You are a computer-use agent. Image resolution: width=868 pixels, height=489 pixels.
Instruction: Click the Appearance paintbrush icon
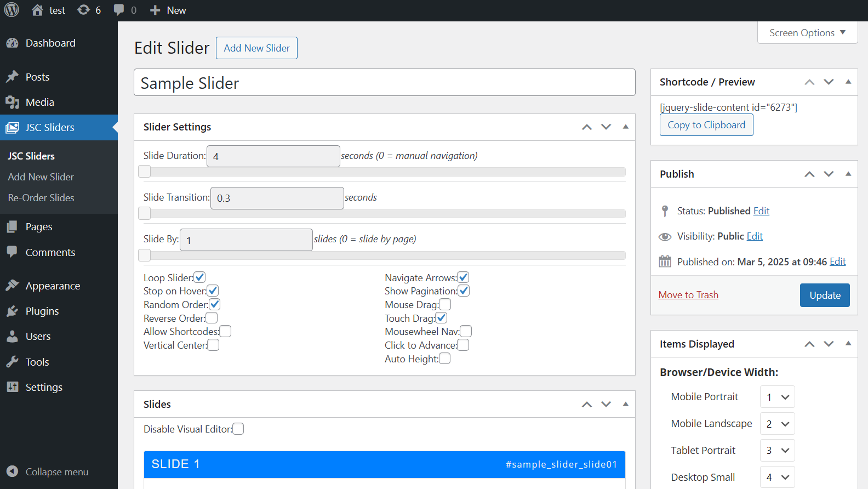pyautogui.click(x=13, y=286)
